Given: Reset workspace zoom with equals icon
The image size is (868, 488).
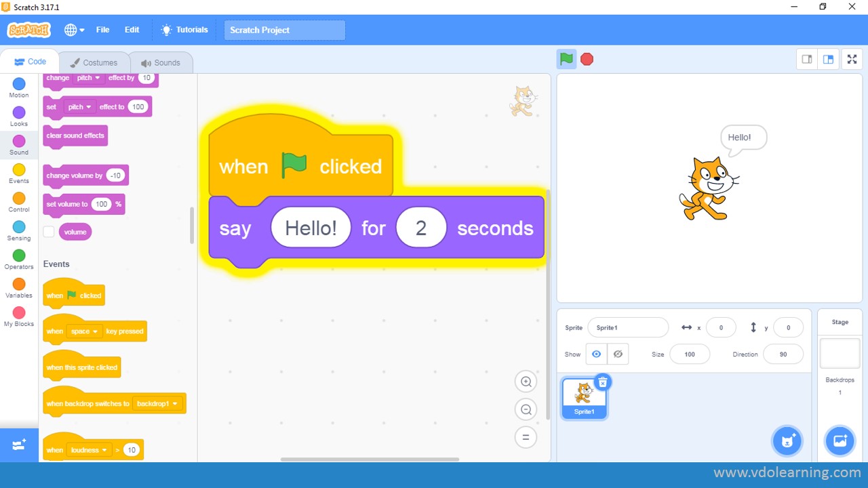Looking at the screenshot, I should point(526,437).
